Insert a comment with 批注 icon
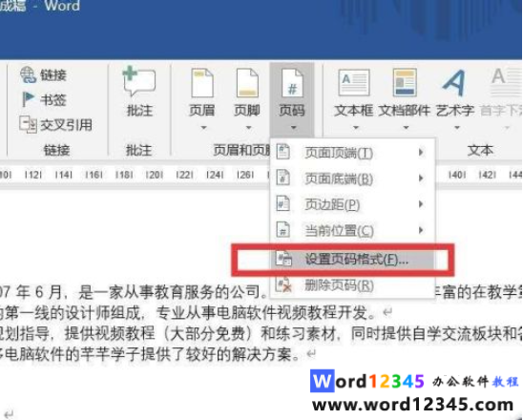Image resolution: width=523 pixels, height=420 pixels. tap(139, 81)
